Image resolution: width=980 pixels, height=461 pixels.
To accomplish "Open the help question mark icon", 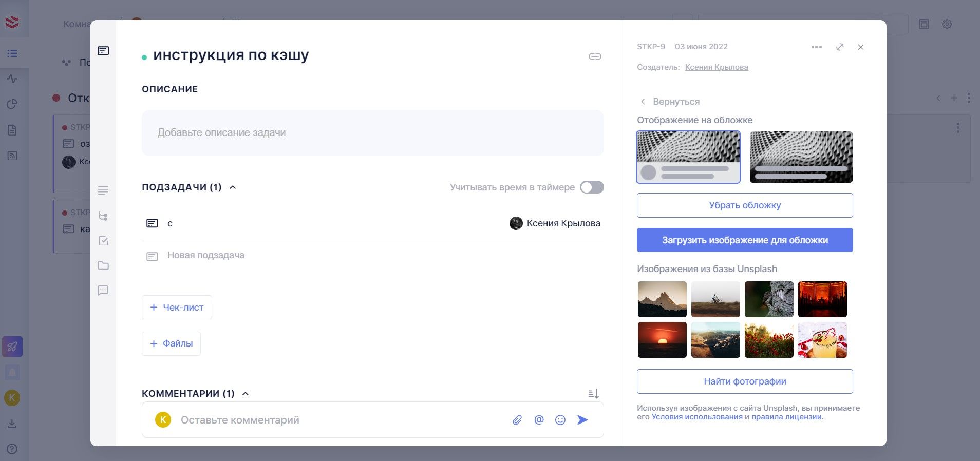I will pos(12,449).
